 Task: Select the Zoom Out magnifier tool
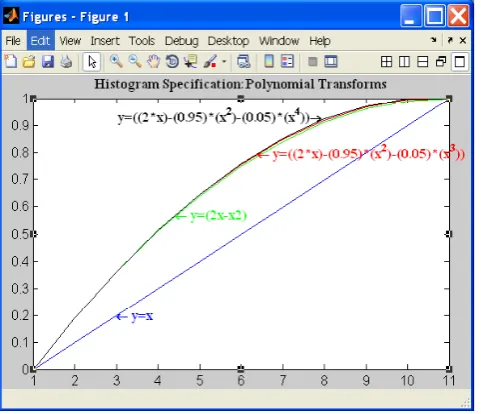[x=135, y=62]
